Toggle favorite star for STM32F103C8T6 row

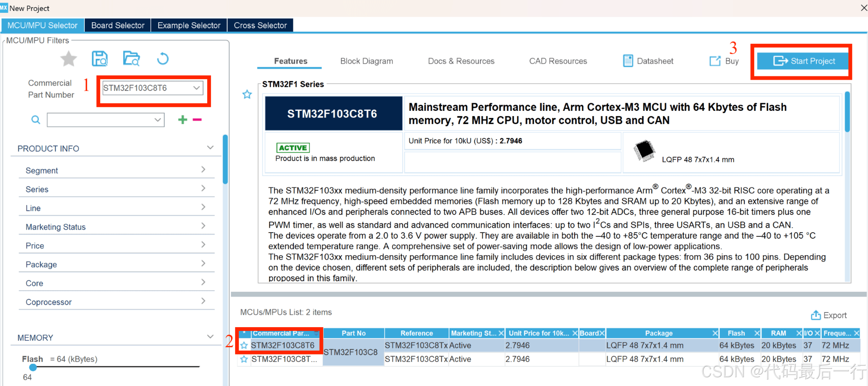click(244, 345)
